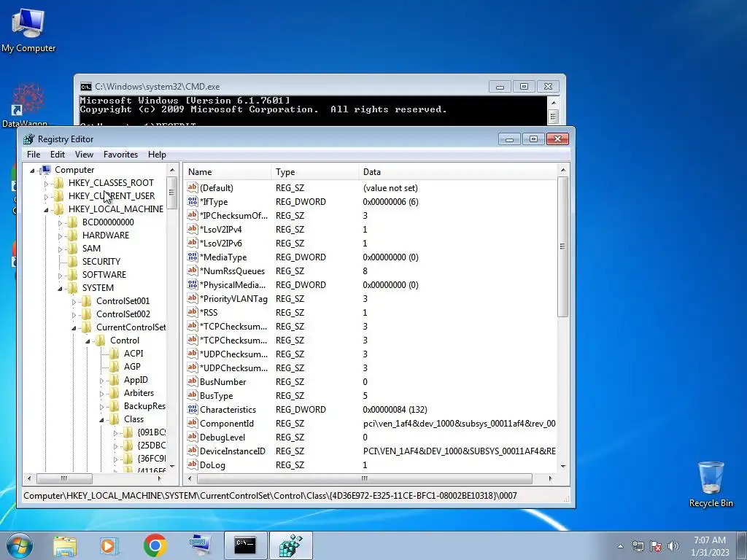
Task: Click the Registry Editor title bar icon
Action: [x=29, y=139]
